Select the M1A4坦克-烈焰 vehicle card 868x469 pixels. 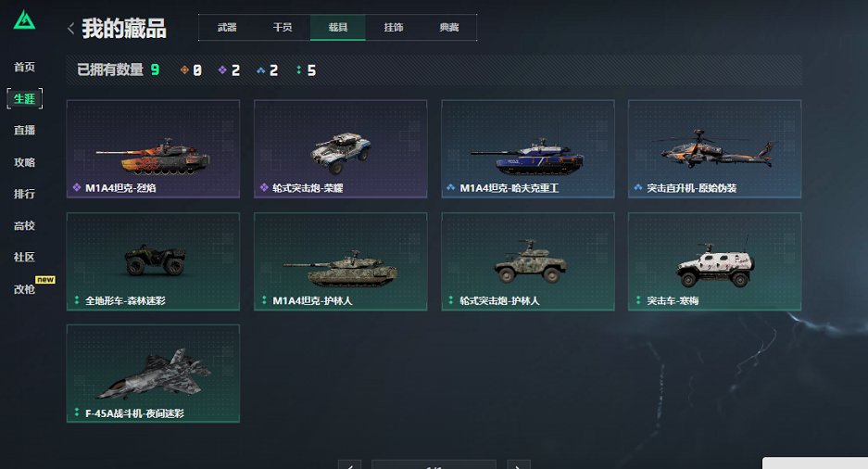click(154, 149)
